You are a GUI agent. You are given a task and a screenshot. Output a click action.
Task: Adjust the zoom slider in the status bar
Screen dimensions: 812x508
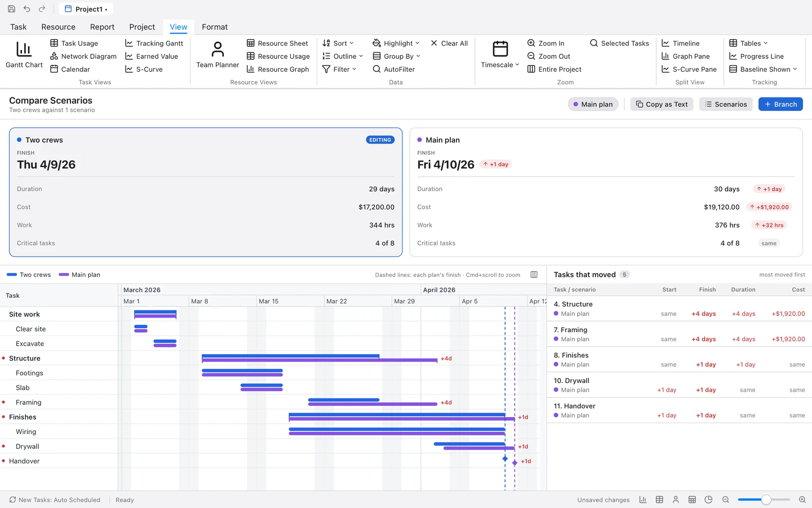[x=766, y=500]
